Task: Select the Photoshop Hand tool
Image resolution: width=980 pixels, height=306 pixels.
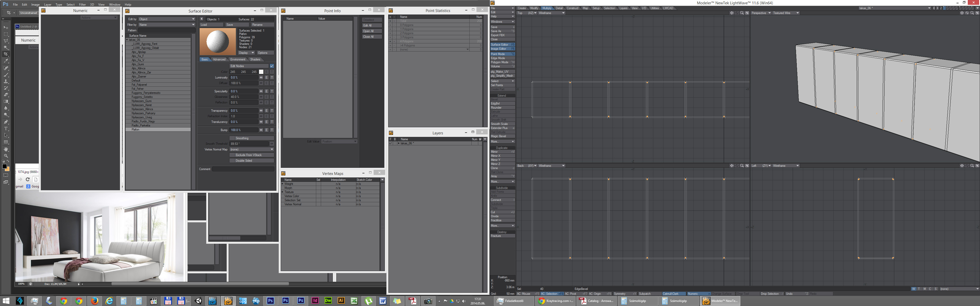Action: point(6,149)
